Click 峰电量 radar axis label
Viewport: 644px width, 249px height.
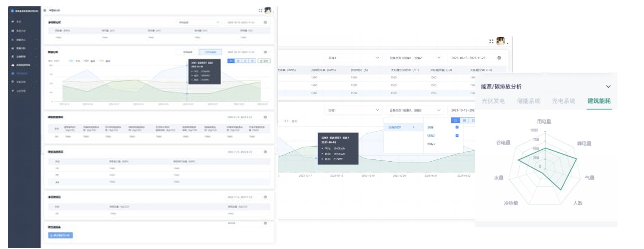[584, 143]
